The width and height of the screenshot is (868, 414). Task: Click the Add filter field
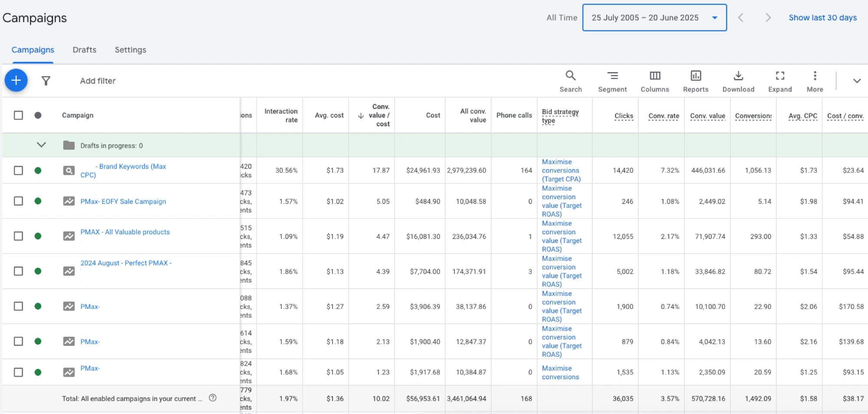(98, 81)
